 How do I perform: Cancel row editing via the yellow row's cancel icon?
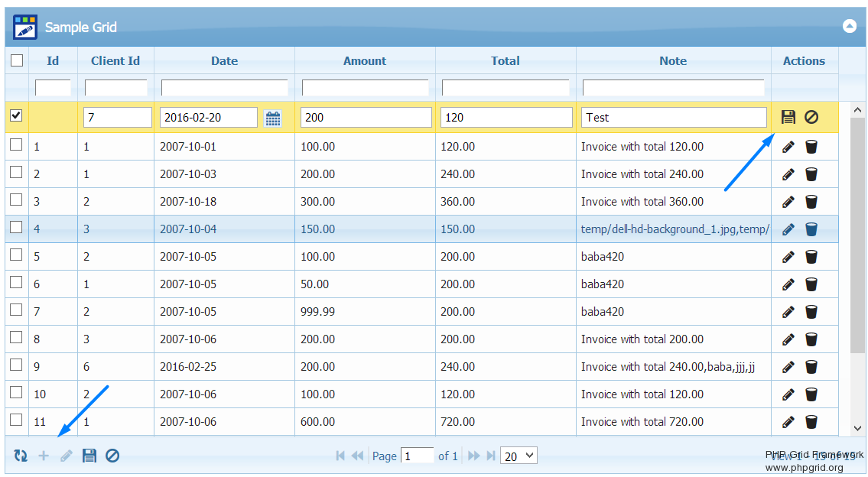click(811, 117)
